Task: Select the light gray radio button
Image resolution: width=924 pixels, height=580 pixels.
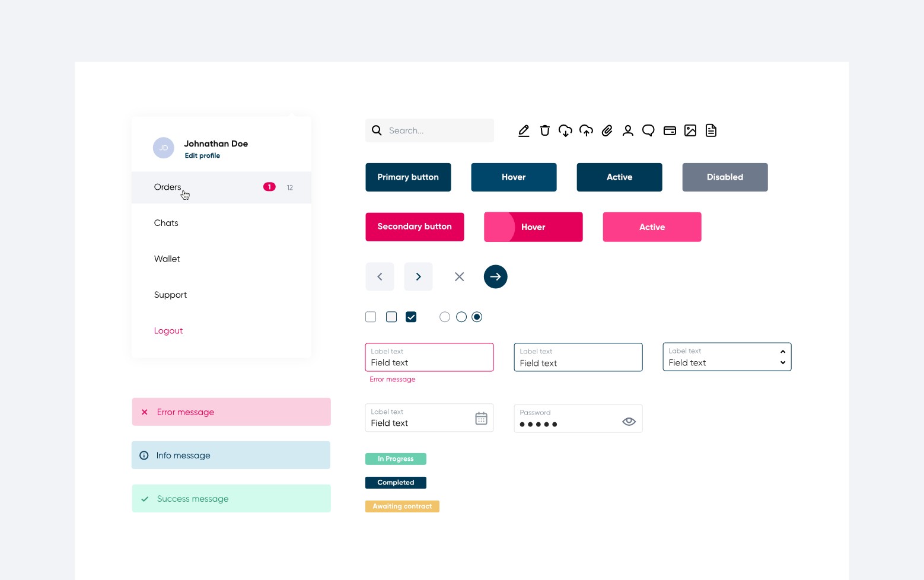Action: tap(445, 317)
